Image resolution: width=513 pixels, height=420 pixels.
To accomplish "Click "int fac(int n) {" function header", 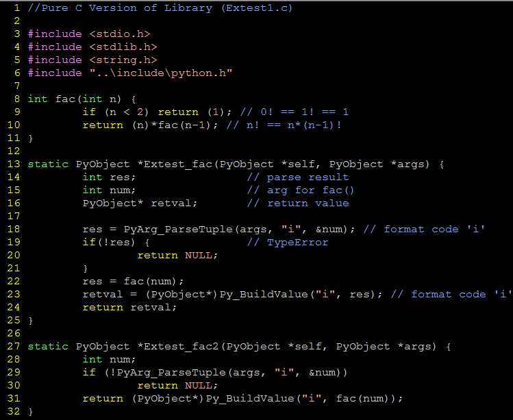I will (82, 99).
